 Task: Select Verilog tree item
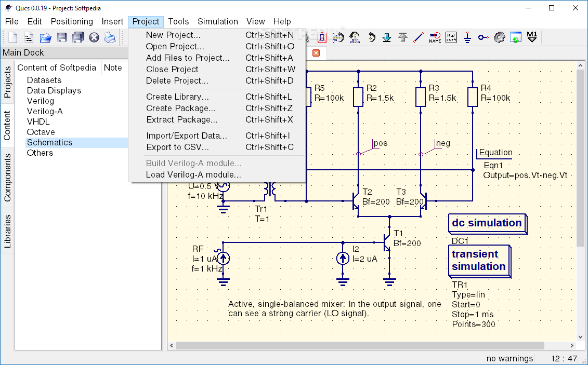pyautogui.click(x=40, y=101)
